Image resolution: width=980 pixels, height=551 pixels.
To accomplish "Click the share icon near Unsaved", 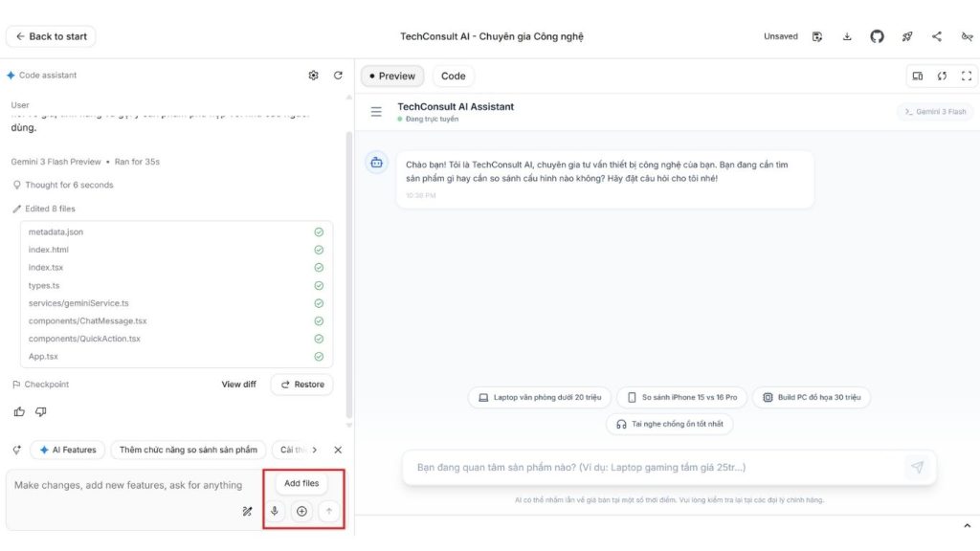I will point(936,36).
